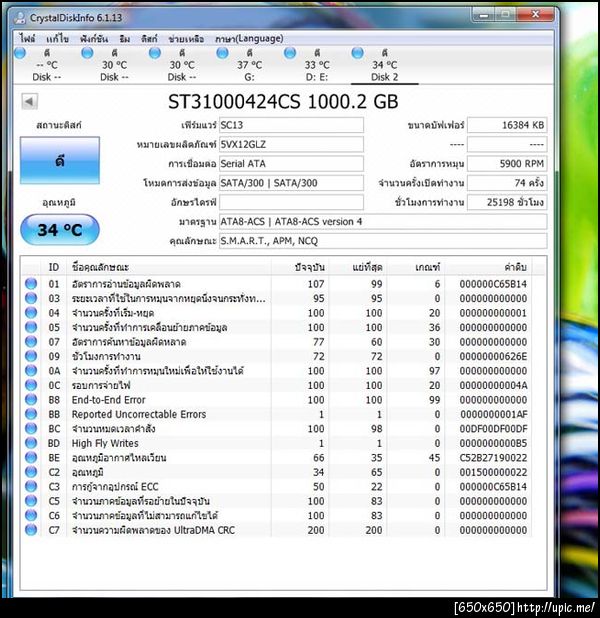Click status orb of attribute 01
Screen dimensions: 600x618
coord(31,284)
